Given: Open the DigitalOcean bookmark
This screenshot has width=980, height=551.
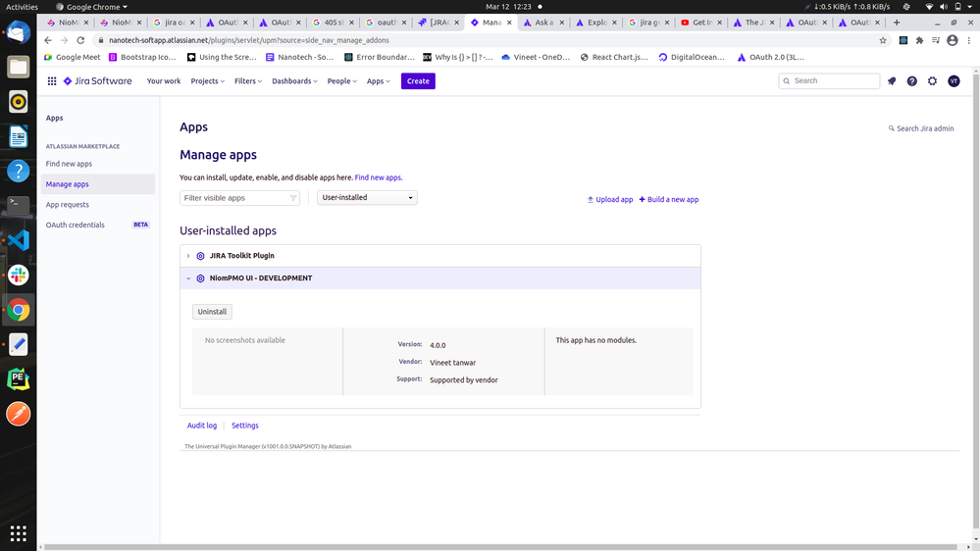Looking at the screenshot, I should pyautogui.click(x=692, y=57).
